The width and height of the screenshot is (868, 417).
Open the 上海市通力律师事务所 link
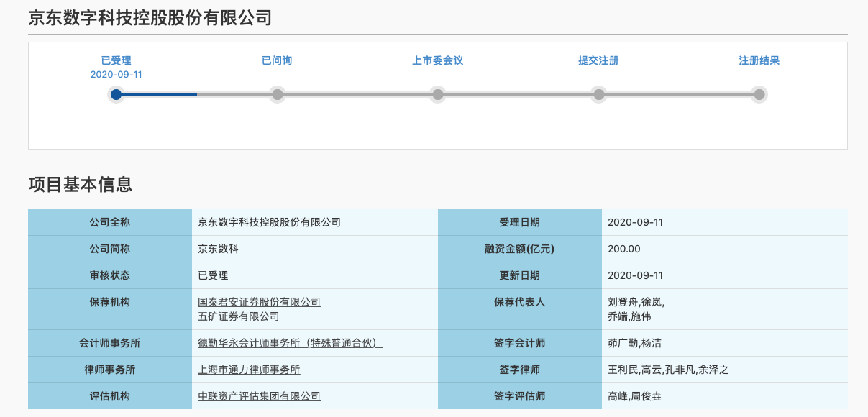[249, 370]
